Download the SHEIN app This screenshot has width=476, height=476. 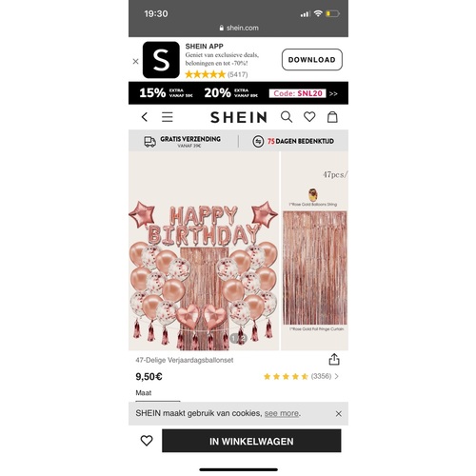(x=312, y=59)
